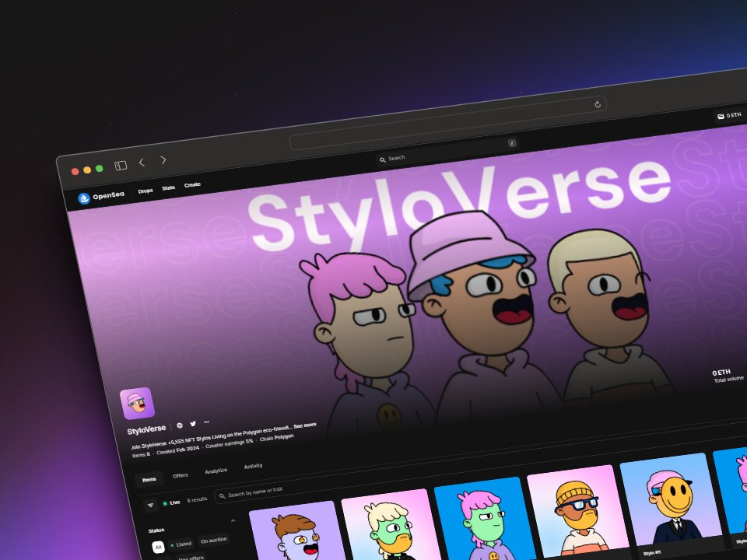Select the Has offers status filter
The image size is (747, 560).
(190, 557)
